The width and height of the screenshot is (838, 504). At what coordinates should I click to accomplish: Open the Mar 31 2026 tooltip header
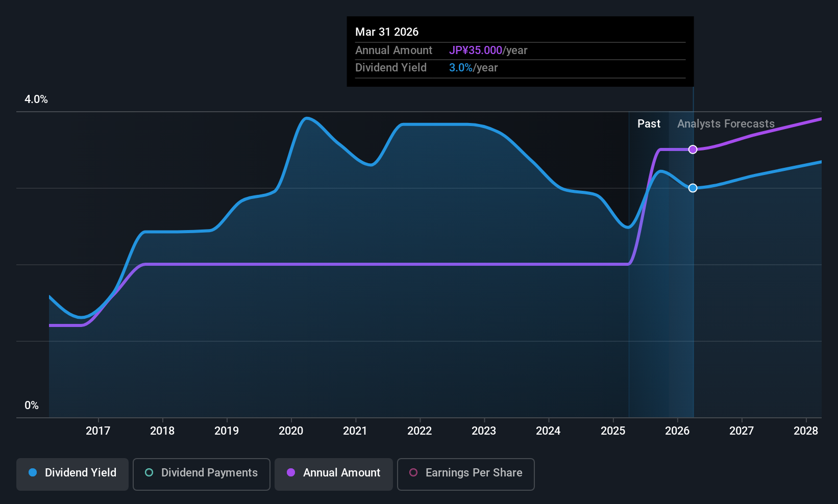[x=387, y=32]
